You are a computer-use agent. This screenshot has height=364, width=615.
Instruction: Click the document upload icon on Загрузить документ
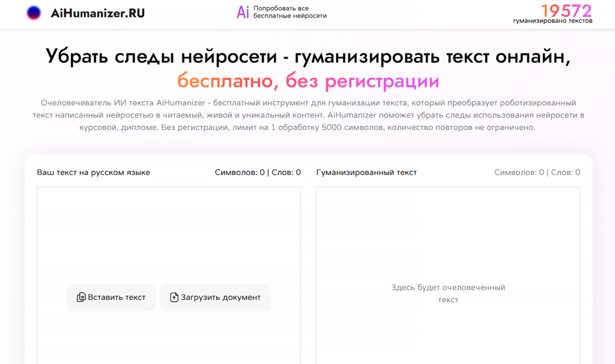tap(173, 297)
